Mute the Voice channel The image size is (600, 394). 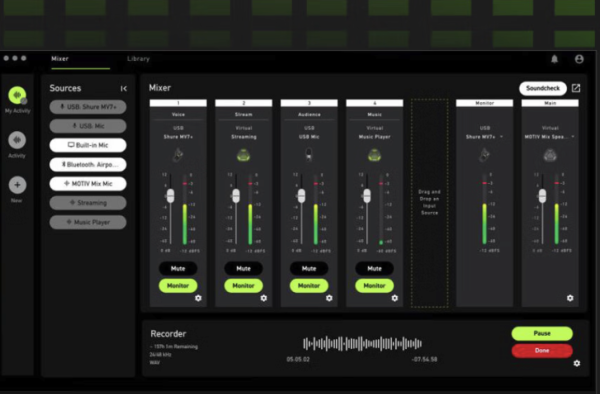pos(178,269)
